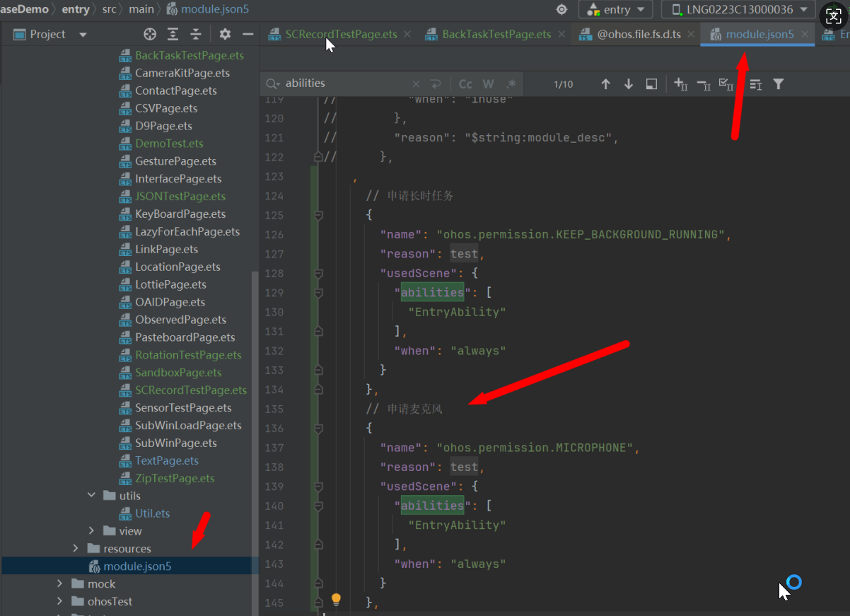This screenshot has height=616, width=850.
Task: Expand the resources folder in tree
Action: (x=76, y=549)
